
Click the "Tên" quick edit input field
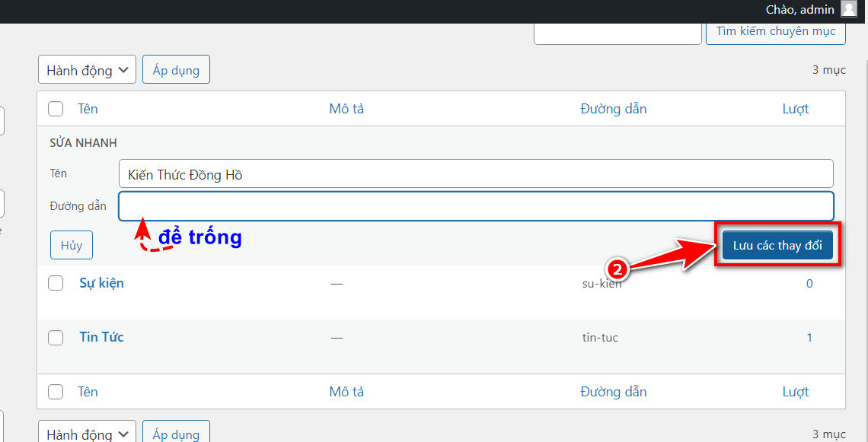476,173
